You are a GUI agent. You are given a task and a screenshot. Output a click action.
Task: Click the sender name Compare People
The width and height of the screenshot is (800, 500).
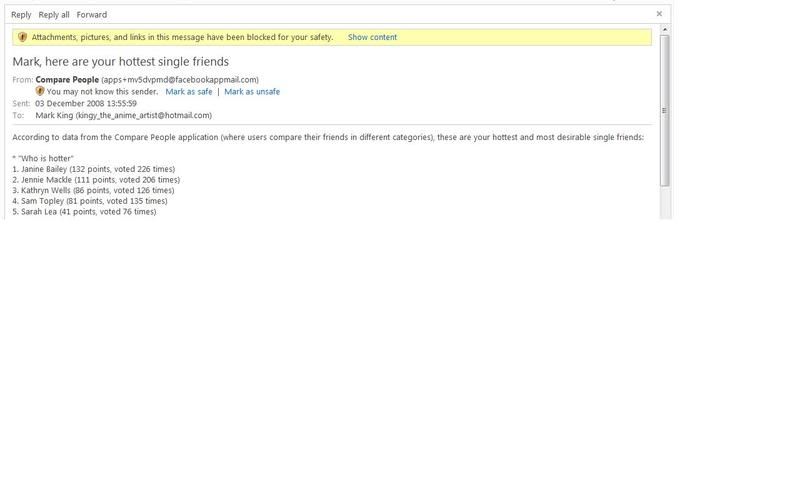(x=67, y=80)
